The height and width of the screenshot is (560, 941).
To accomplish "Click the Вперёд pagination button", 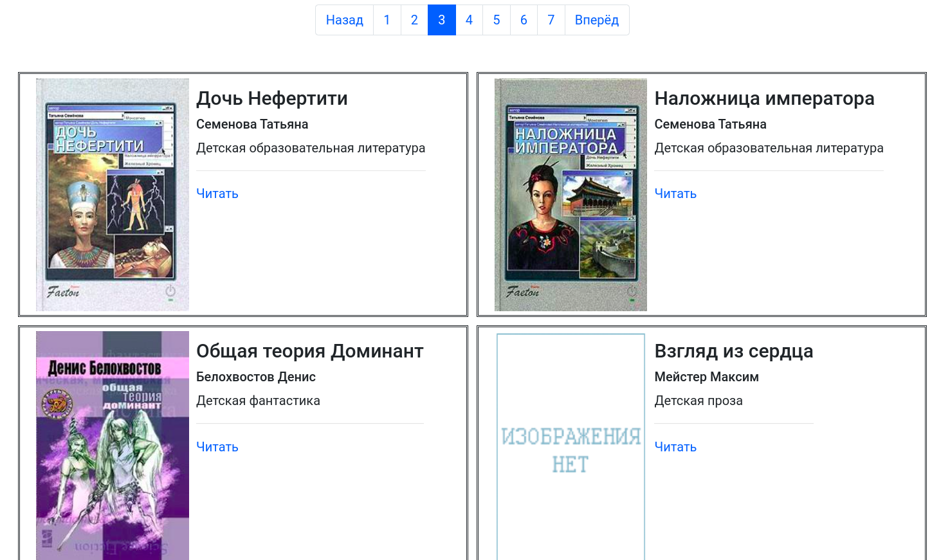I will 596,20.
